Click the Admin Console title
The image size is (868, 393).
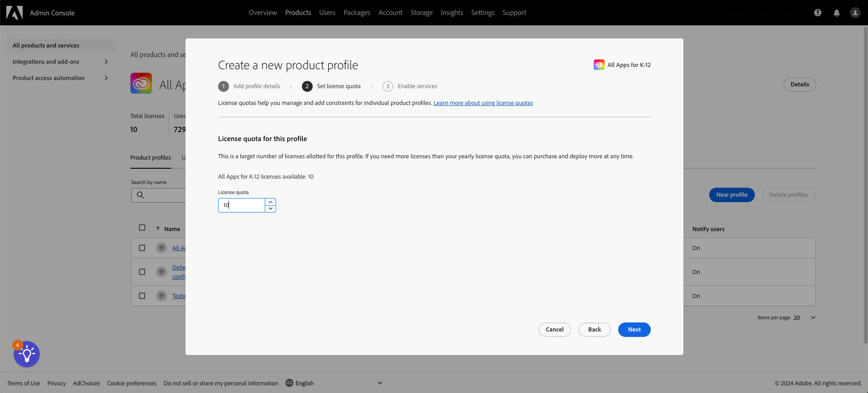click(52, 13)
